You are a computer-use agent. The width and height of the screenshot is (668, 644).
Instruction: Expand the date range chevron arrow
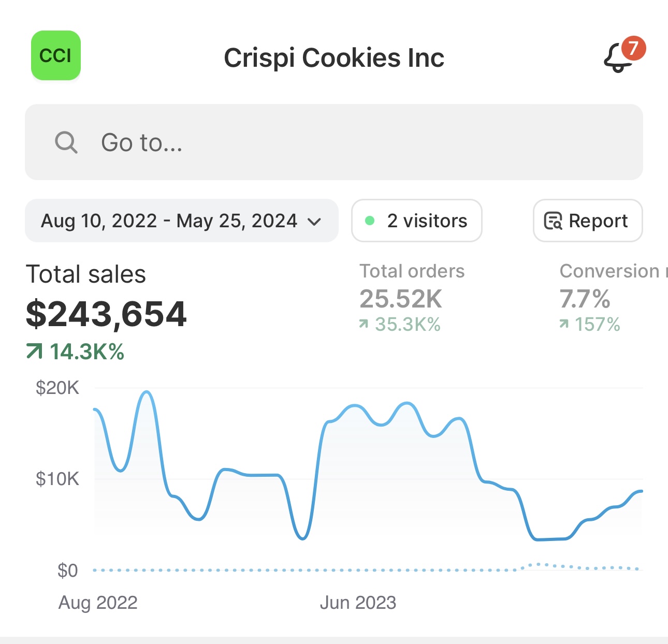point(314,222)
